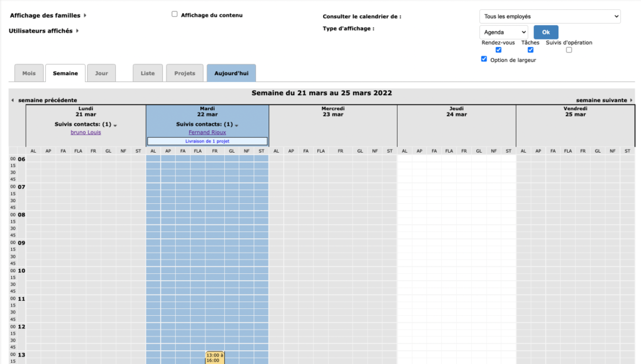This screenshot has width=641, height=364.
Task: Switch to the Mois tab
Action: click(29, 73)
